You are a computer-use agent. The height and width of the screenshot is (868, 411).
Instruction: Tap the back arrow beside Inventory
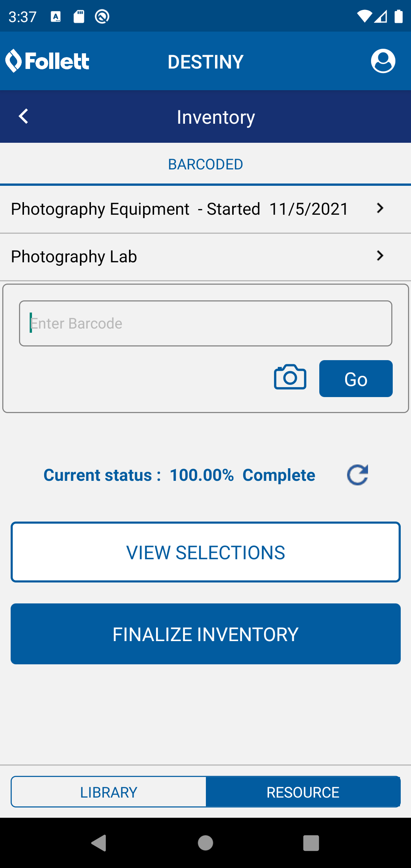coord(24,116)
